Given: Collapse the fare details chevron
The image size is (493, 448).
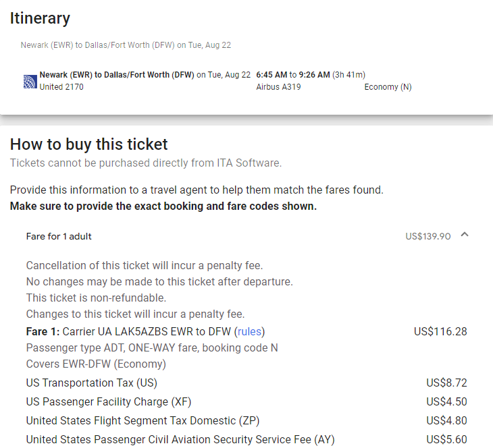Looking at the screenshot, I should pos(465,235).
